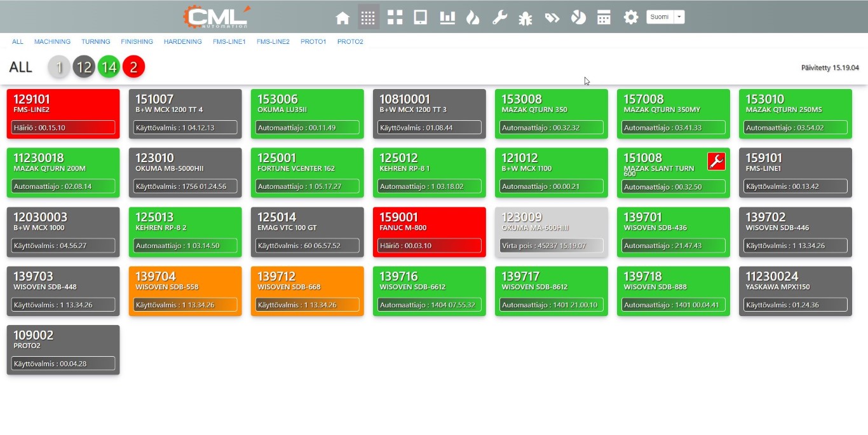Go to the home page icon
The width and height of the screenshot is (868, 435).
pos(342,18)
